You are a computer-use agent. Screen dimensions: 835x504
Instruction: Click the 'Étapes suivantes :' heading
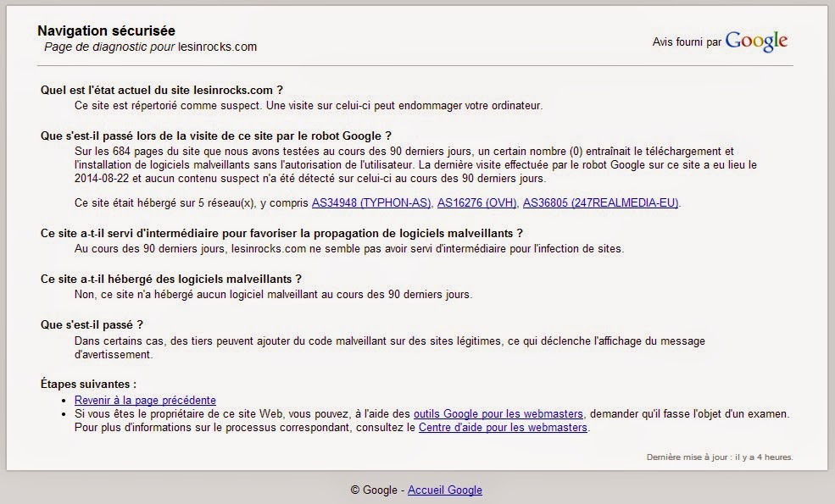(88, 385)
